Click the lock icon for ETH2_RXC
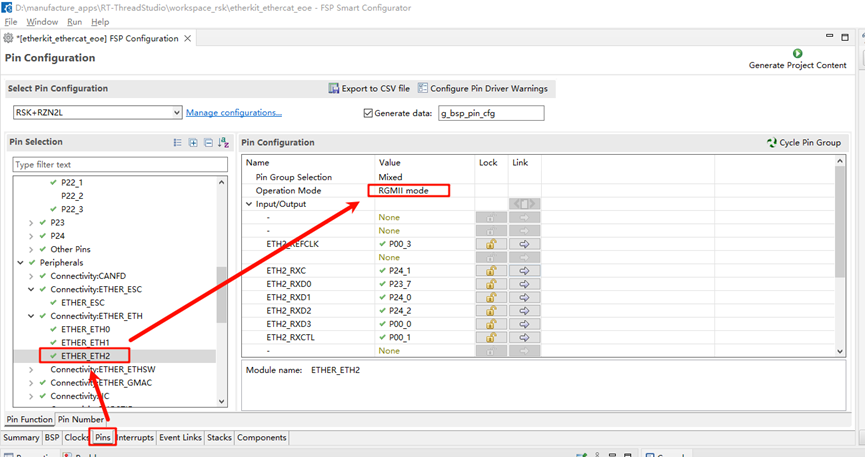865x457 pixels. [x=491, y=270]
